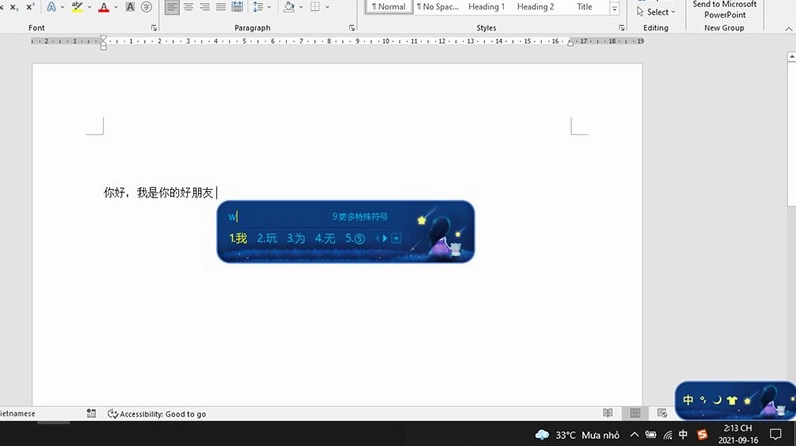Apply subscript formatting

coord(14,7)
